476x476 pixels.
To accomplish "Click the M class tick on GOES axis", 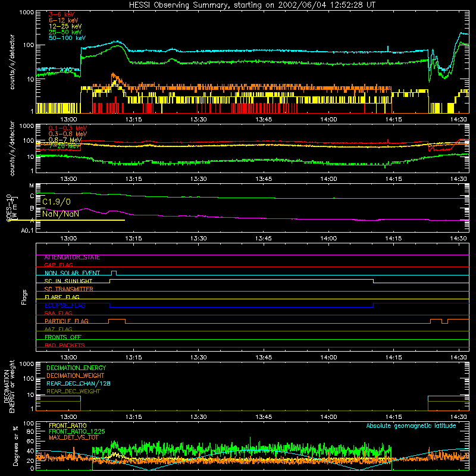I will click(32, 186).
